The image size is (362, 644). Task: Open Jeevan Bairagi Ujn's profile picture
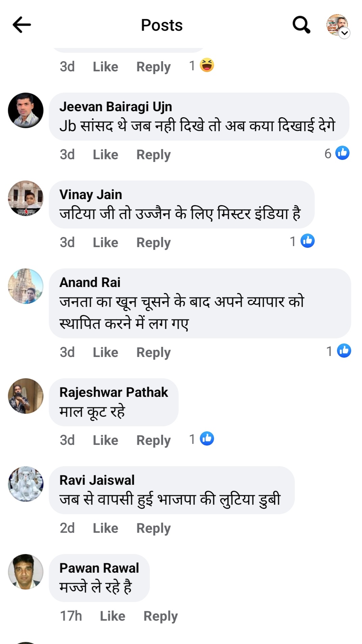[26, 111]
